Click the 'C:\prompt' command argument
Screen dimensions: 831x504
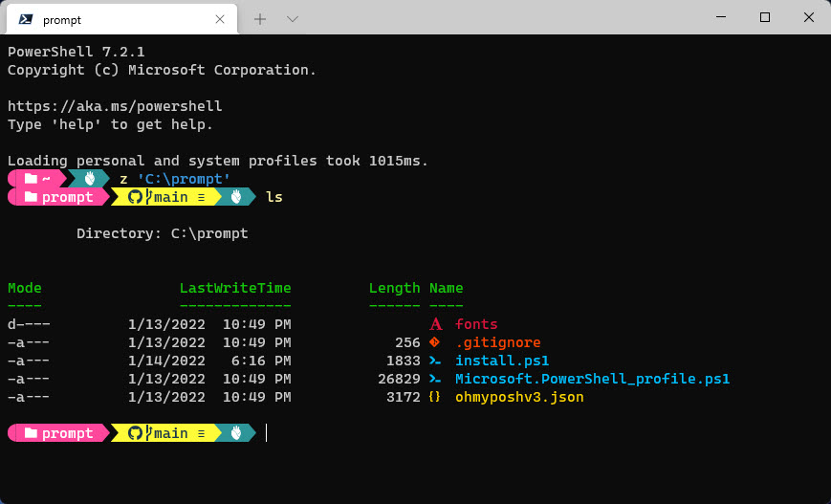184,179
